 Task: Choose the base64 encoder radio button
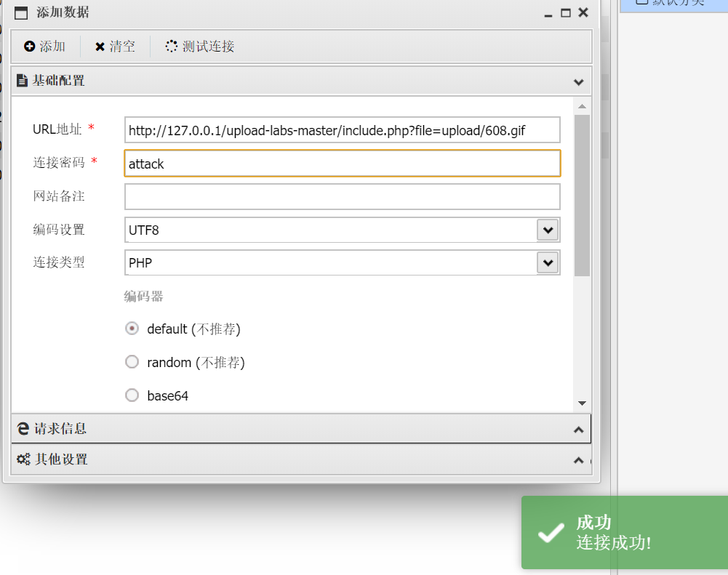[x=132, y=395]
